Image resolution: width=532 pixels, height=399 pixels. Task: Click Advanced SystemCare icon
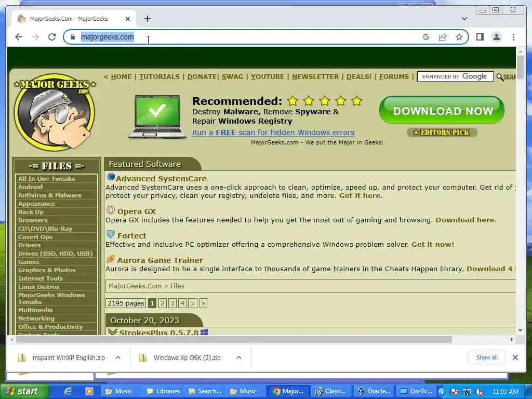[111, 177]
